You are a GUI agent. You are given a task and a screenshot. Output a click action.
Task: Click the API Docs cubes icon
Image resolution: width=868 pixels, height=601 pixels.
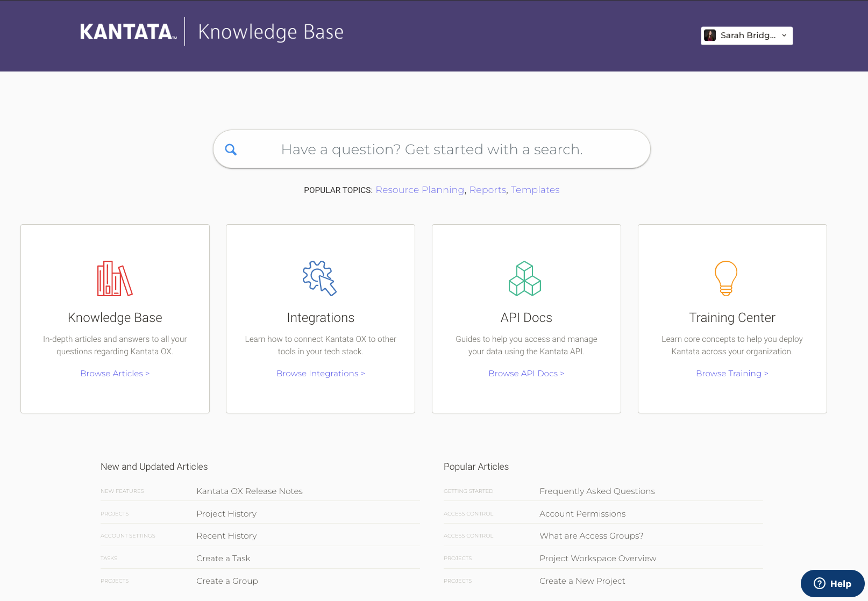pyautogui.click(x=525, y=278)
